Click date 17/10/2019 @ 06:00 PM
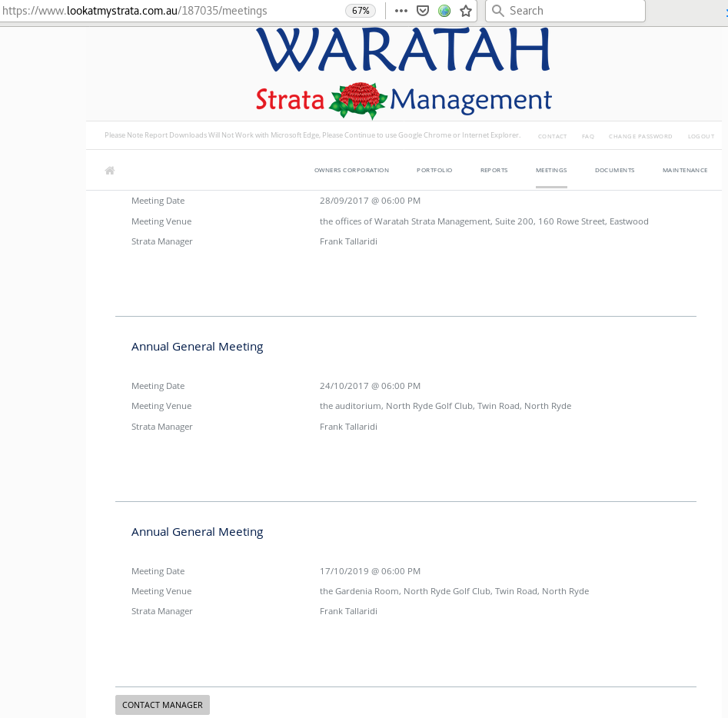The height and width of the screenshot is (718, 728). coord(370,571)
